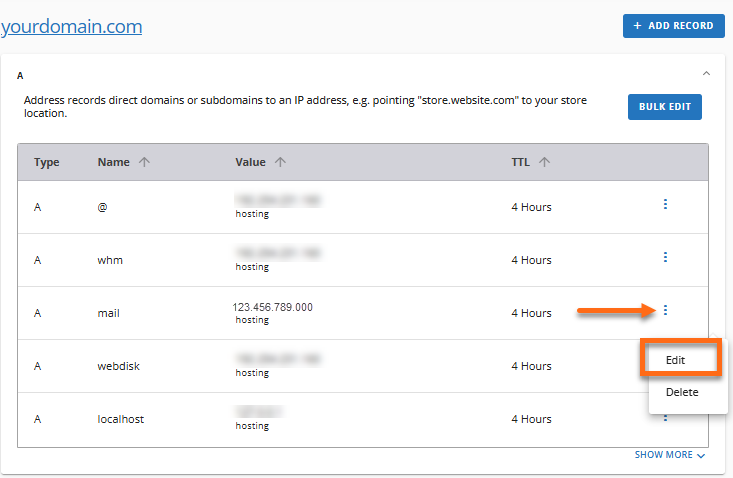The height and width of the screenshot is (478, 733).
Task: Click the 4 Hours TTL for the @ record
Action: coord(531,207)
